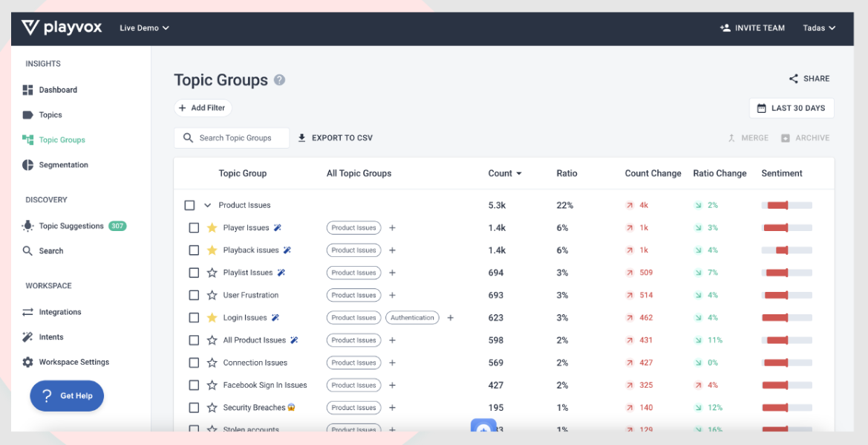Star the Connection Issues topic group
The image size is (868, 445).
pyautogui.click(x=212, y=363)
